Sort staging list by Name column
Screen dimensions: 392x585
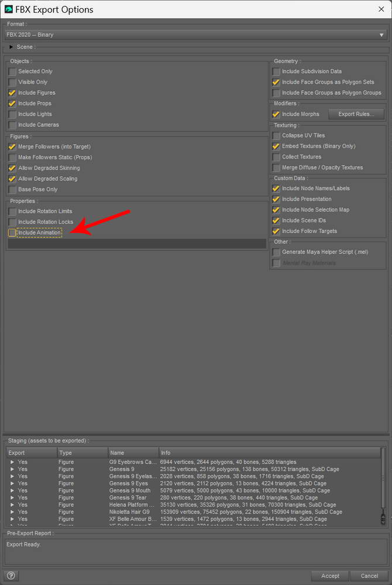tap(133, 453)
